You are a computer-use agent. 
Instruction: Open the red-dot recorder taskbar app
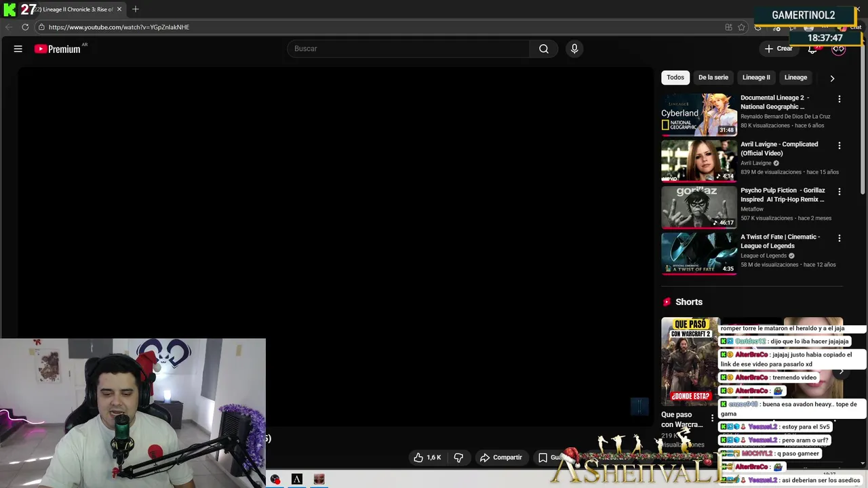click(x=275, y=479)
